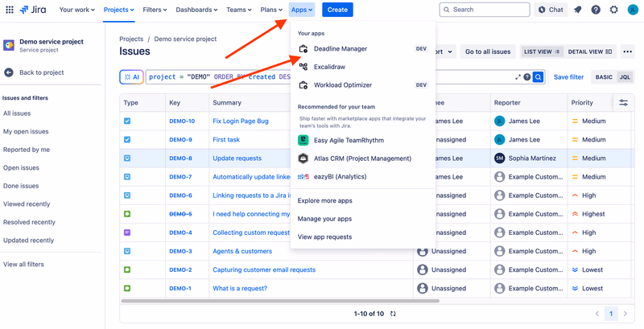644x329 pixels.
Task: Switch to LIST VIEW
Action: pos(542,51)
